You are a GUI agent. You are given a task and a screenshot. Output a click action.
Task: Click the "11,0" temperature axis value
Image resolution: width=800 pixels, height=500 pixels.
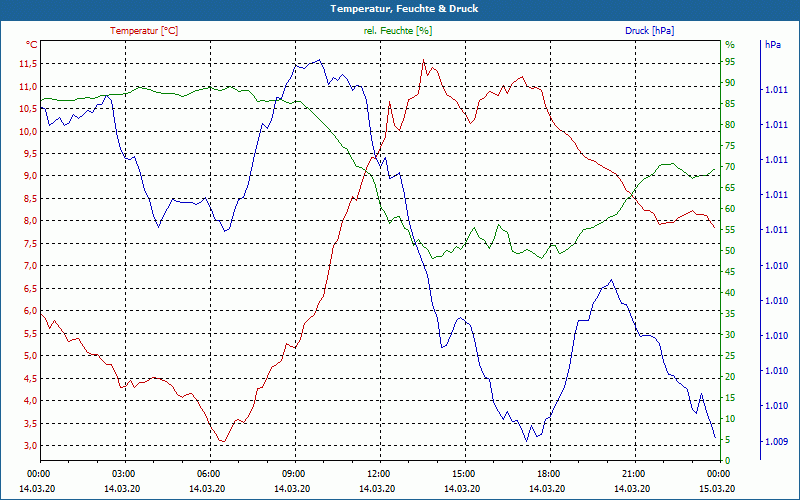tap(28, 87)
